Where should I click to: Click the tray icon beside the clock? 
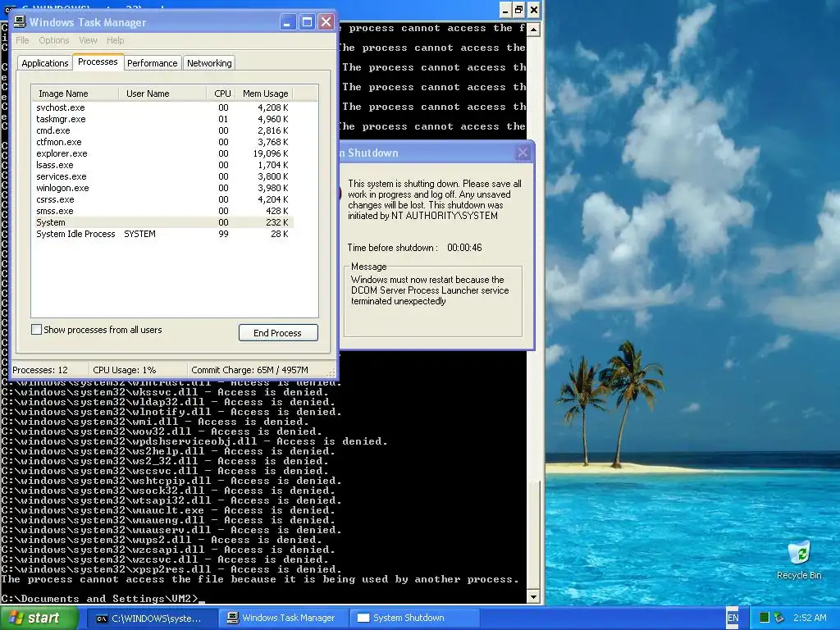pyautogui.click(x=779, y=618)
